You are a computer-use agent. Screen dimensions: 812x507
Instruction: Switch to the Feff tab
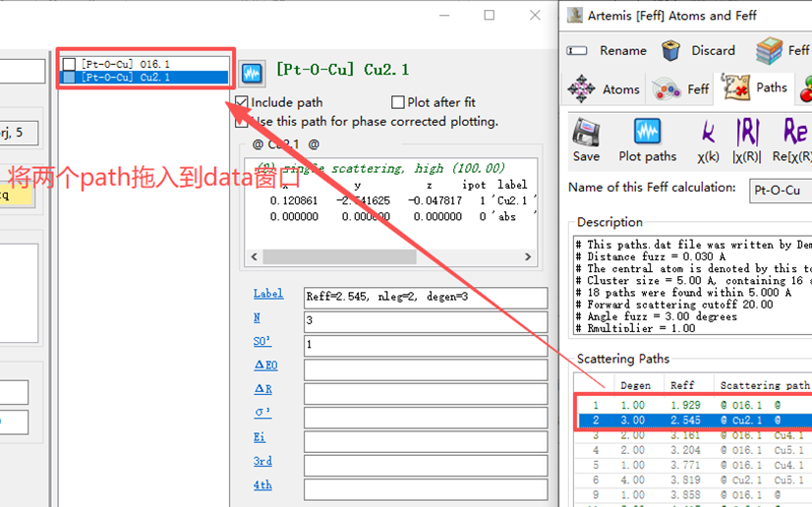coord(680,89)
